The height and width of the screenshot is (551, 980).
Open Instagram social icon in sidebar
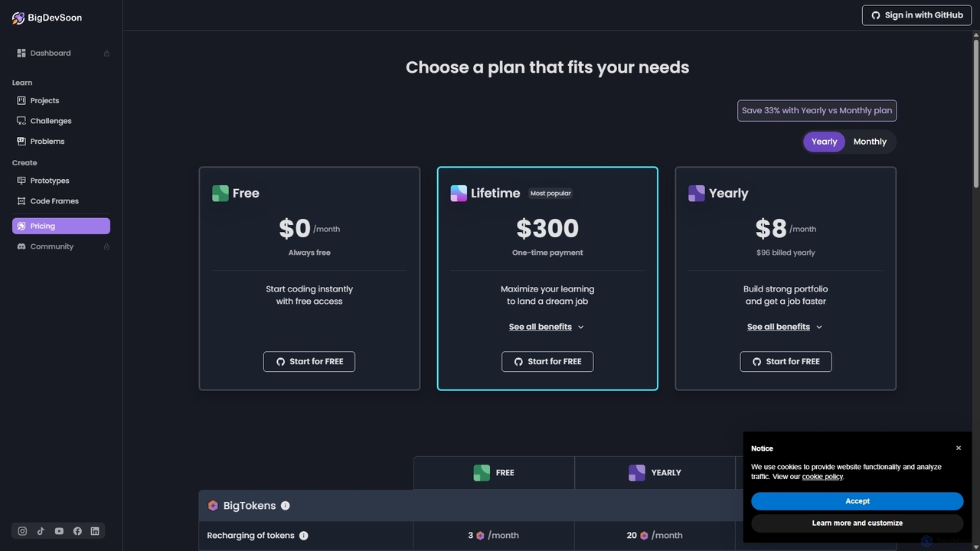[22, 531]
